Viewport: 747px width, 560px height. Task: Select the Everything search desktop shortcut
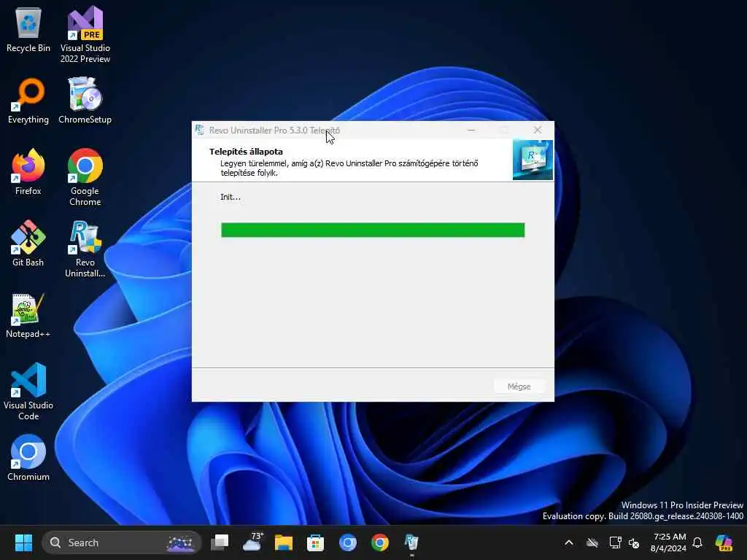pos(28,101)
